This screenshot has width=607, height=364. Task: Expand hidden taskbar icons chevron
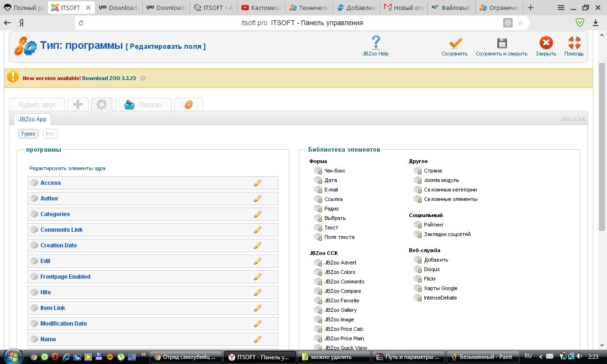[540, 356]
